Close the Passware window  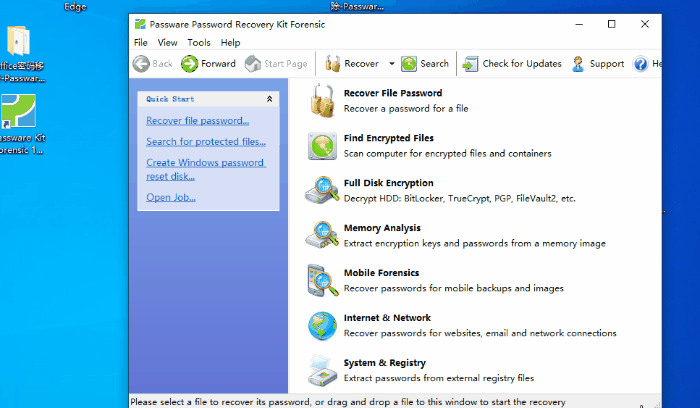(x=645, y=24)
